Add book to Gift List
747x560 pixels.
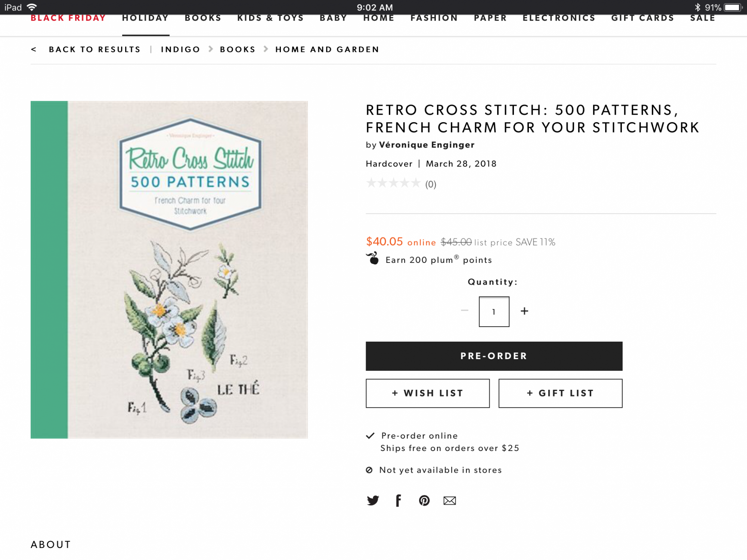click(x=560, y=393)
